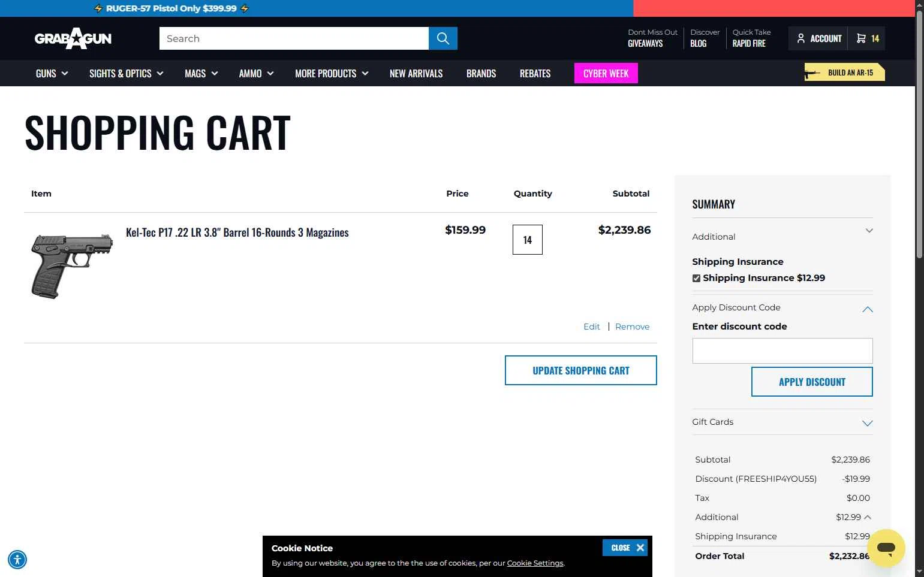The height and width of the screenshot is (577, 924).
Task: Click the Order Total label
Action: click(x=720, y=556)
